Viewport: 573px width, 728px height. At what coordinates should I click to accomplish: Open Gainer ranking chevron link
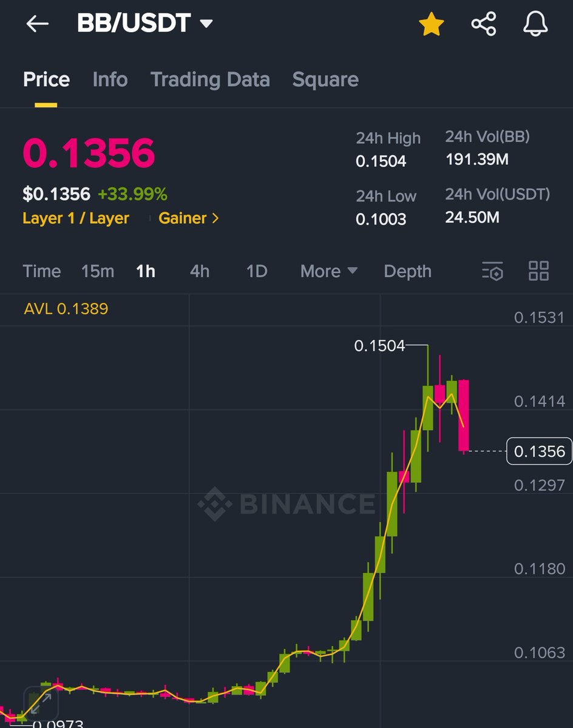(188, 218)
